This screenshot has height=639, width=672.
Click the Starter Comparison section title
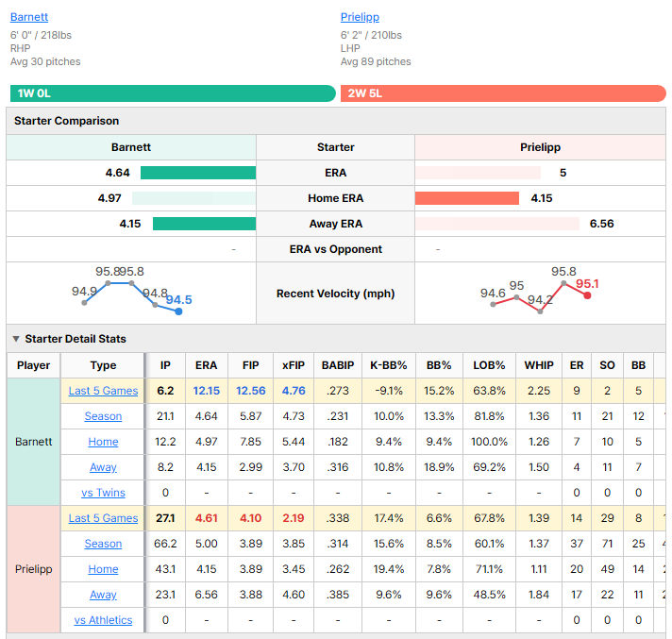(66, 121)
